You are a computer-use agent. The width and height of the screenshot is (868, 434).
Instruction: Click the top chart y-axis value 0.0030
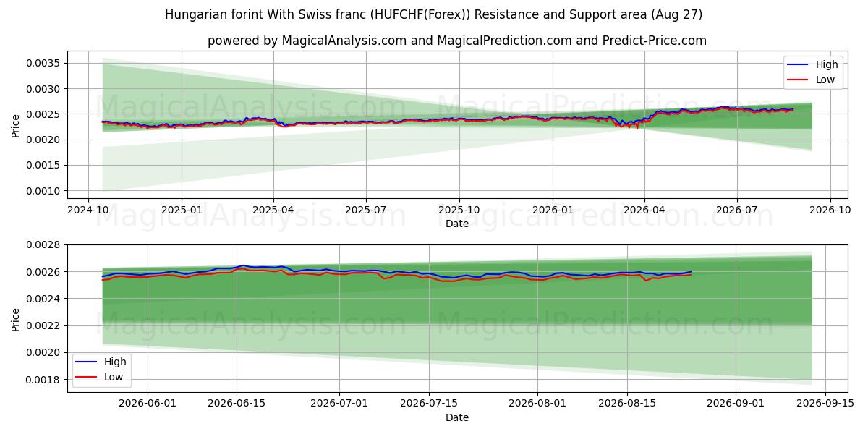[x=43, y=89]
